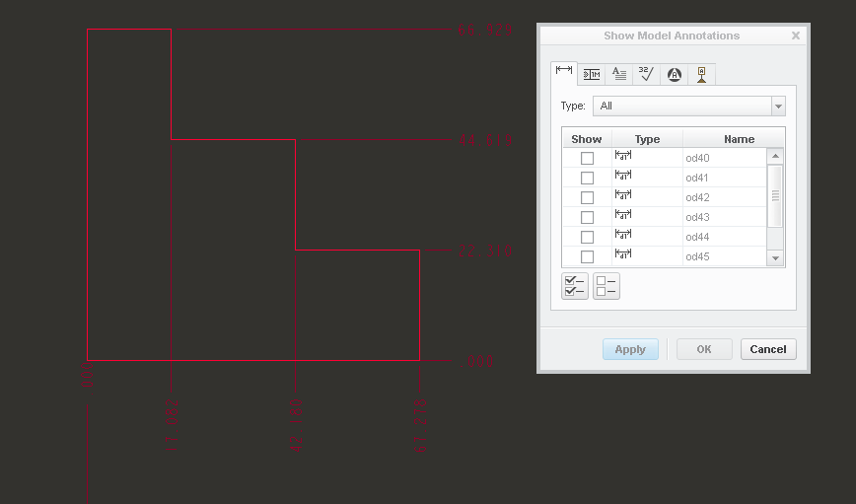
Task: Expand the Type dropdown list
Action: (778, 106)
